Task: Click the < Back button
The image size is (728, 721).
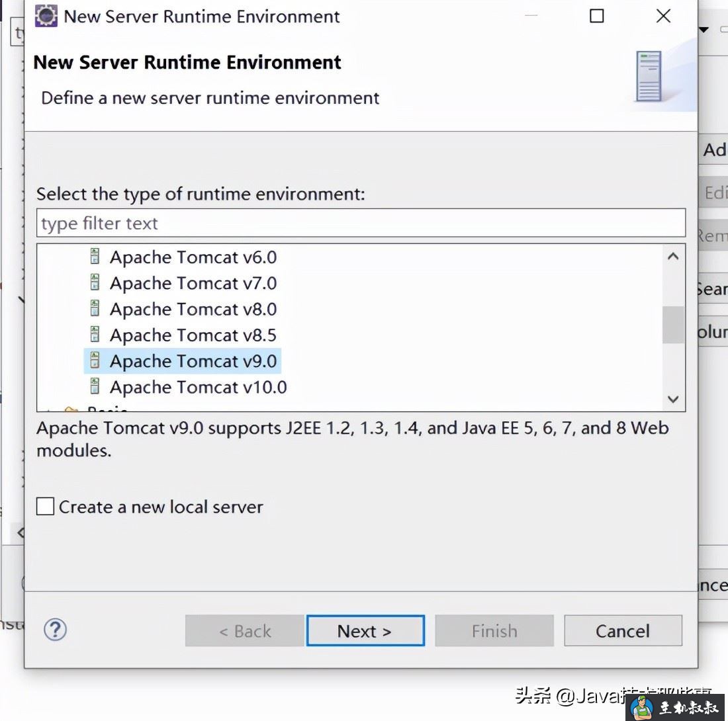Action: click(245, 630)
